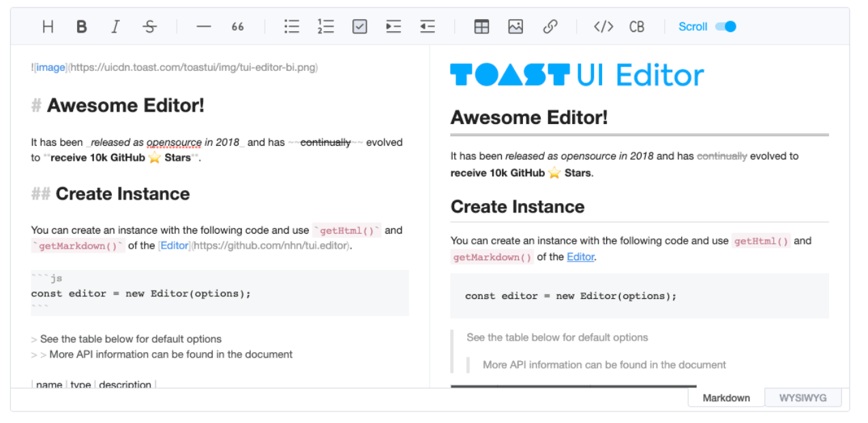Toggle bold formatting
This screenshot has height=423, width=868.
[x=82, y=27]
